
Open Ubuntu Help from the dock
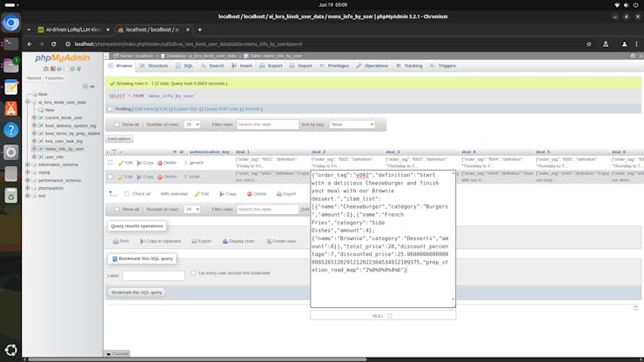coord(11,130)
